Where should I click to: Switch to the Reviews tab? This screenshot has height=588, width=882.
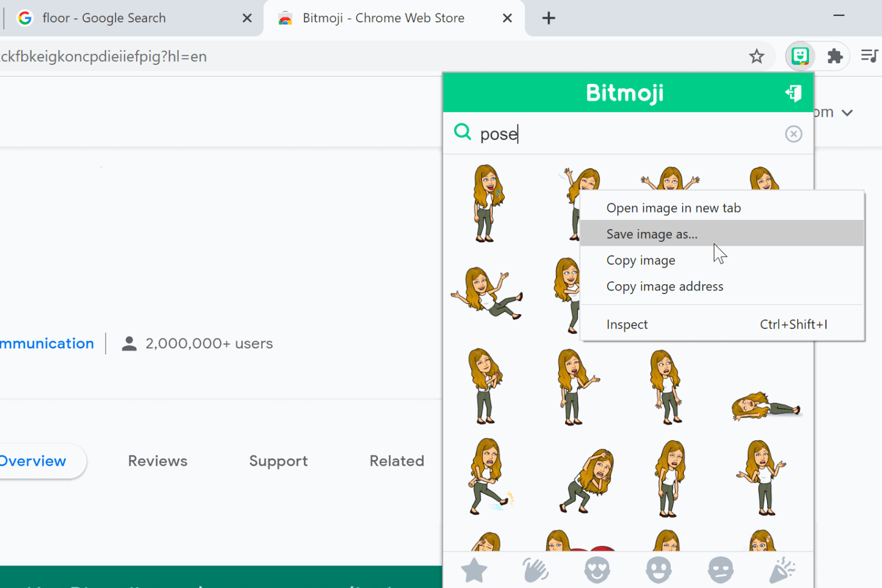pyautogui.click(x=157, y=461)
